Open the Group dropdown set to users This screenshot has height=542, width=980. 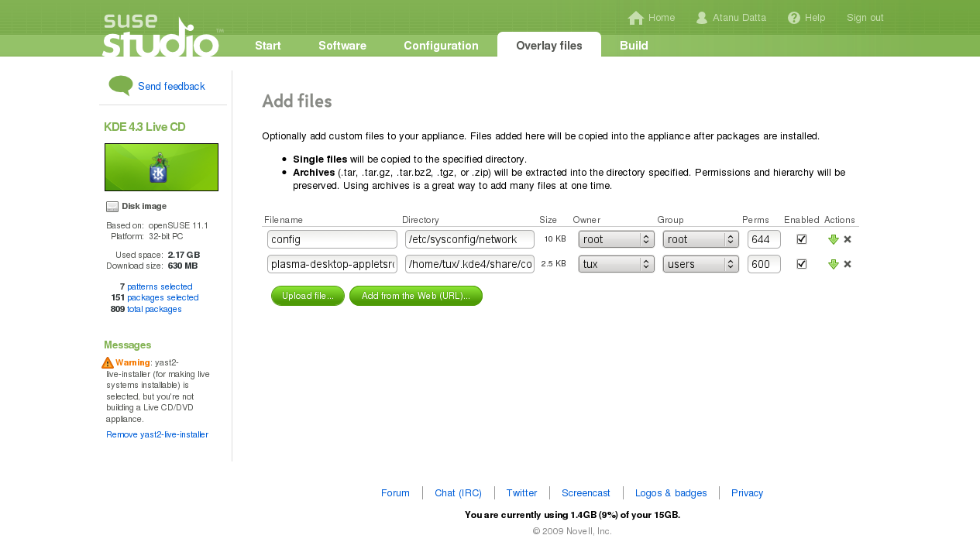[x=700, y=264]
